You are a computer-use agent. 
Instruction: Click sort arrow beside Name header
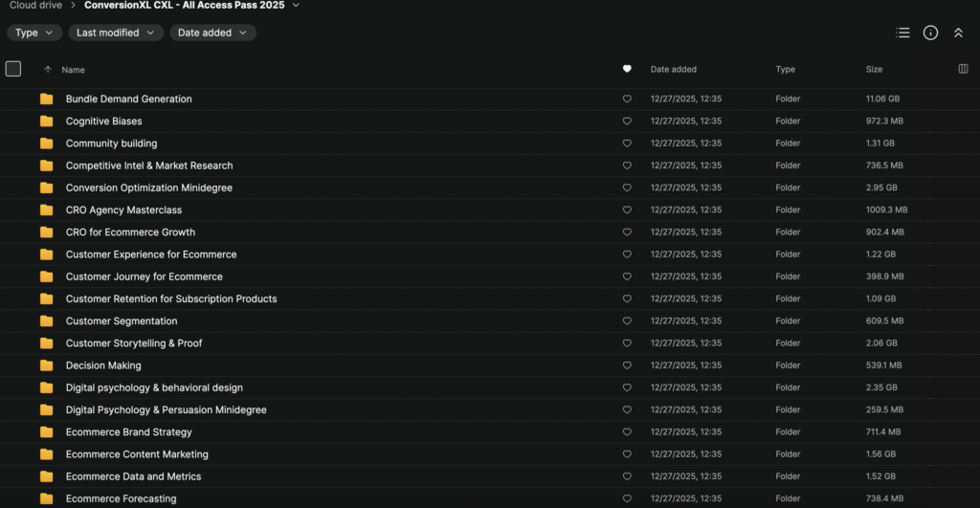click(48, 69)
